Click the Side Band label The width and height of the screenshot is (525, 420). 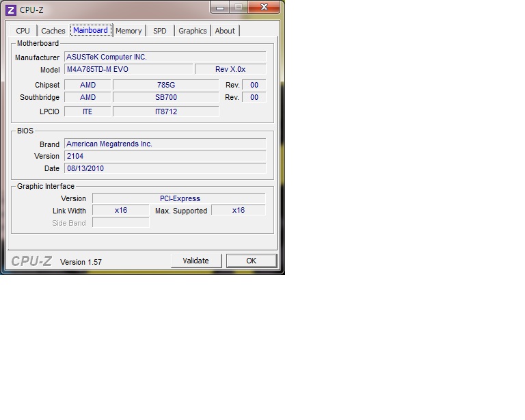pos(69,223)
